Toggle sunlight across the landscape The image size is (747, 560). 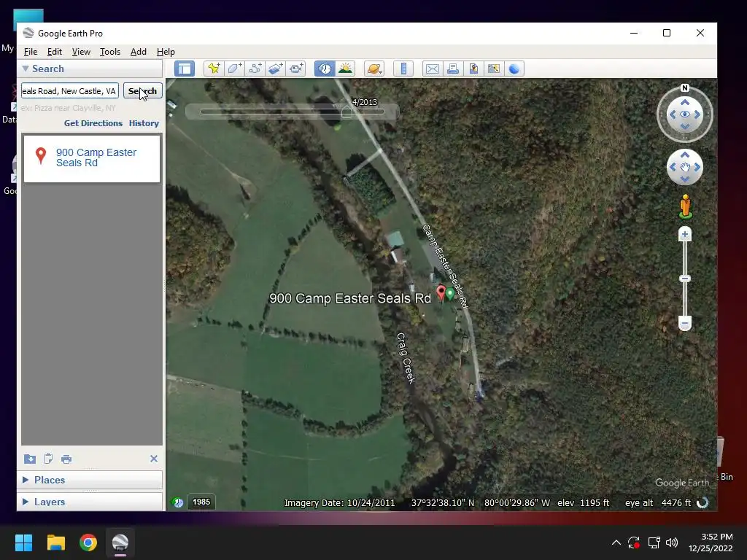[345, 69]
